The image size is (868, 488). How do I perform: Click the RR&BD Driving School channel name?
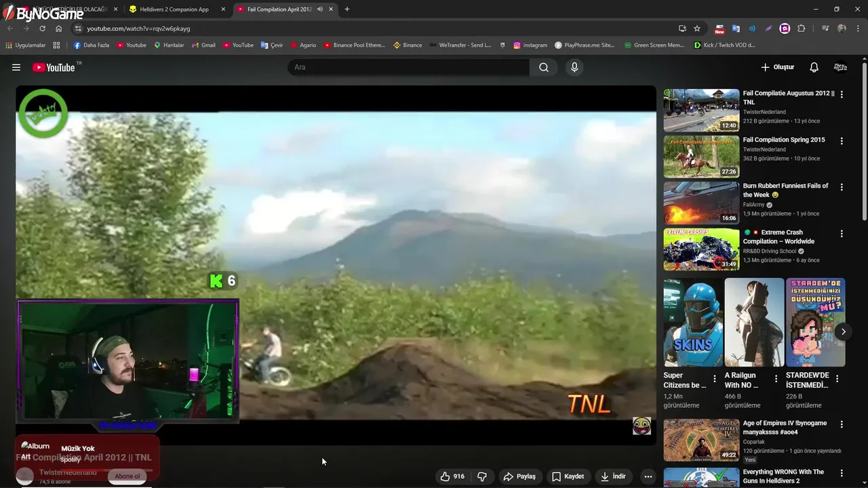[770, 251]
